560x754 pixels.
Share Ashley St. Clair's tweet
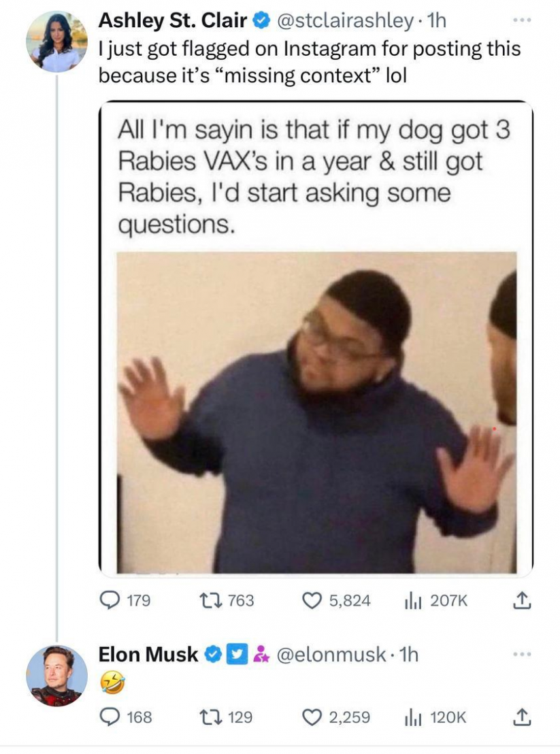coord(521,600)
